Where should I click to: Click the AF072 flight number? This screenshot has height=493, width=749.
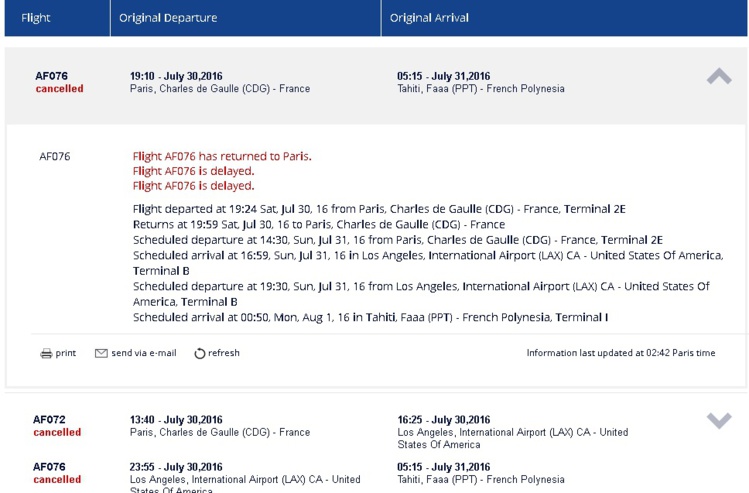49,420
